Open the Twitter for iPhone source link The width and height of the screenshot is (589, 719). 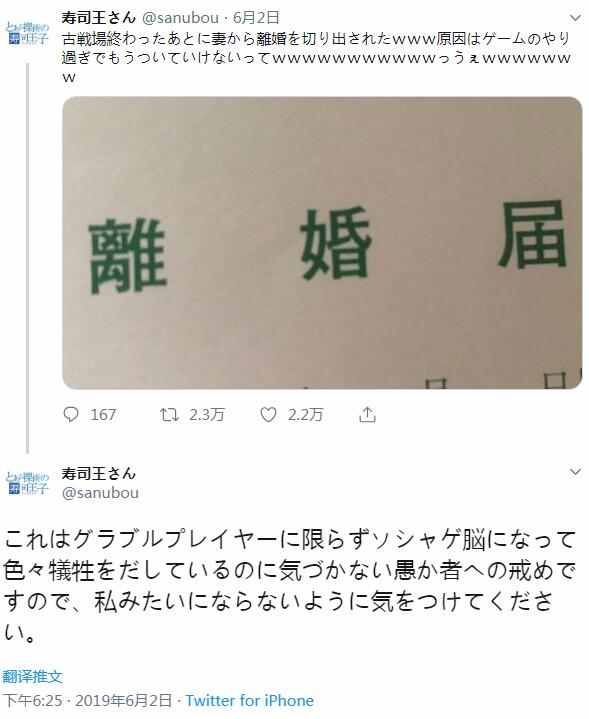point(250,701)
